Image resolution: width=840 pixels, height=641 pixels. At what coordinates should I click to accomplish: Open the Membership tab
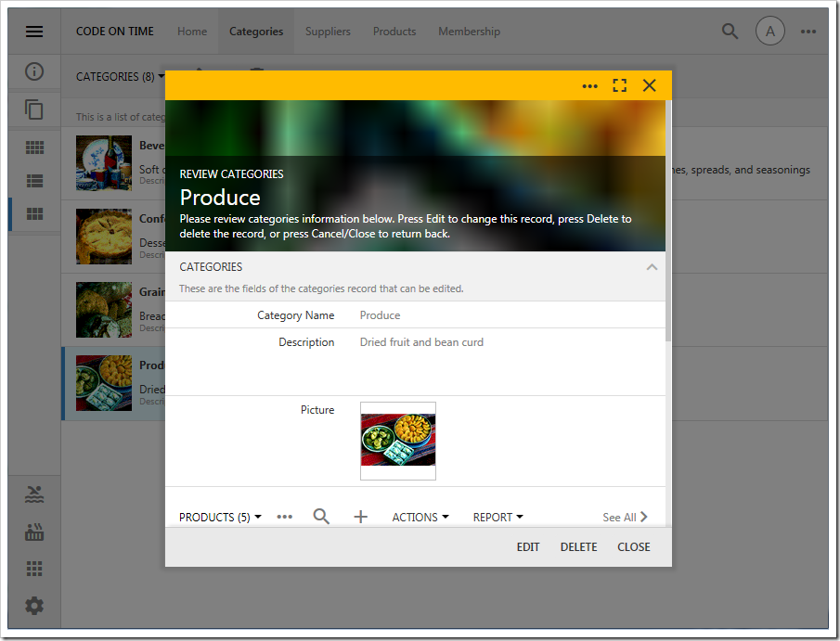pos(469,32)
